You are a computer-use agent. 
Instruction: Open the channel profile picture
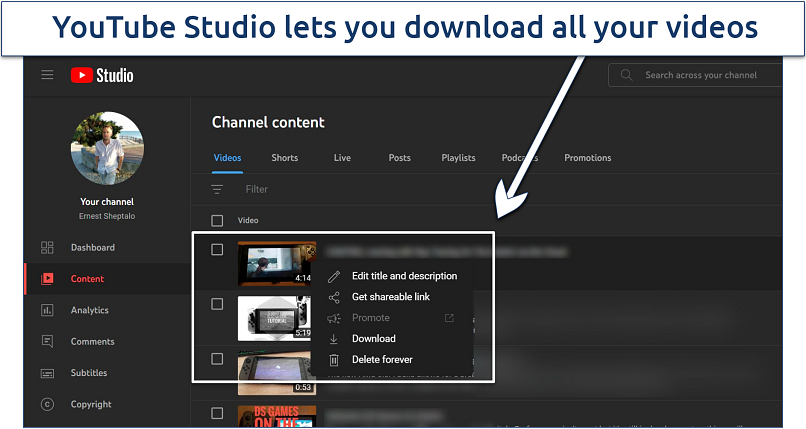point(107,148)
